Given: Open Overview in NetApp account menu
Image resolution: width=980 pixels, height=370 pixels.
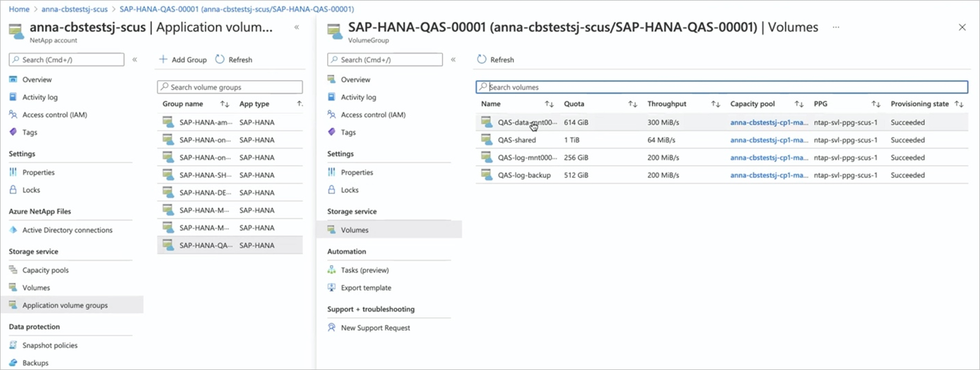Looking at the screenshot, I should click(37, 79).
